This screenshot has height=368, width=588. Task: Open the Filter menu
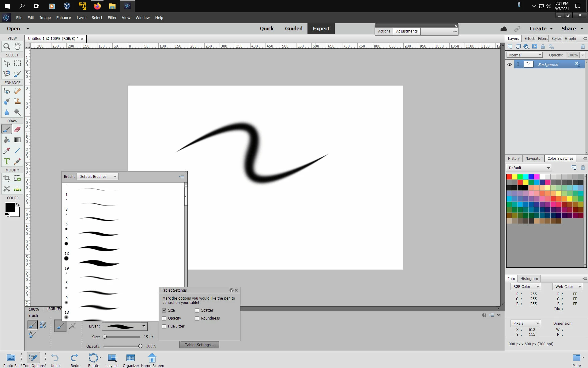[x=112, y=17]
